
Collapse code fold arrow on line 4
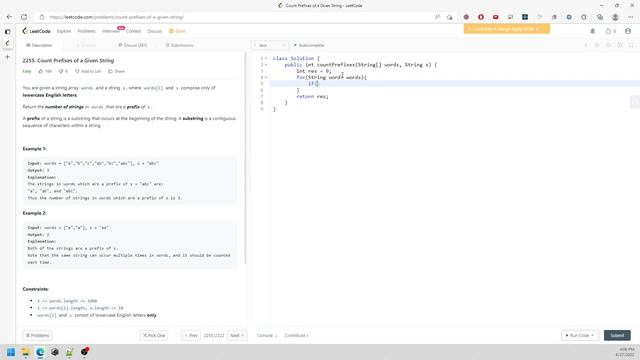(266, 77)
